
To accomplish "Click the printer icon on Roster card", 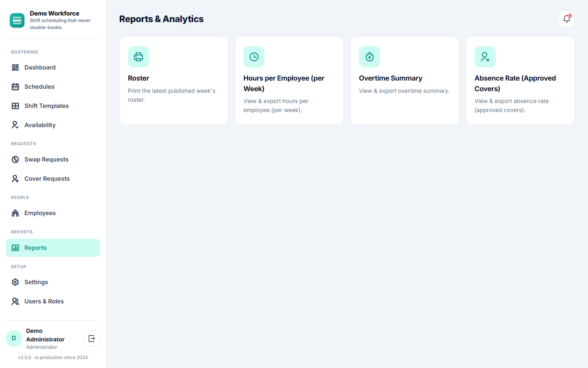I will coord(138,57).
